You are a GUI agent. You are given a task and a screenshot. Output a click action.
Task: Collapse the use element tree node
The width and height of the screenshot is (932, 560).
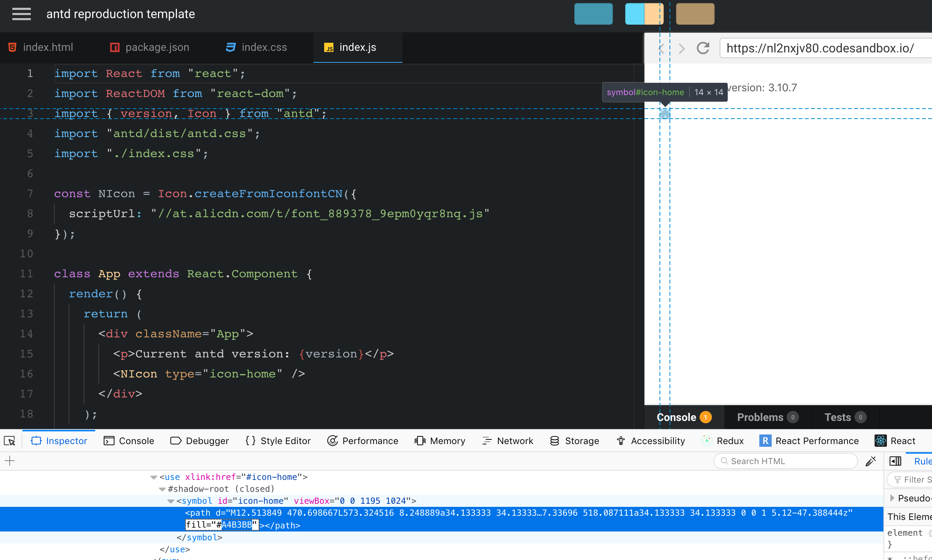pos(153,477)
